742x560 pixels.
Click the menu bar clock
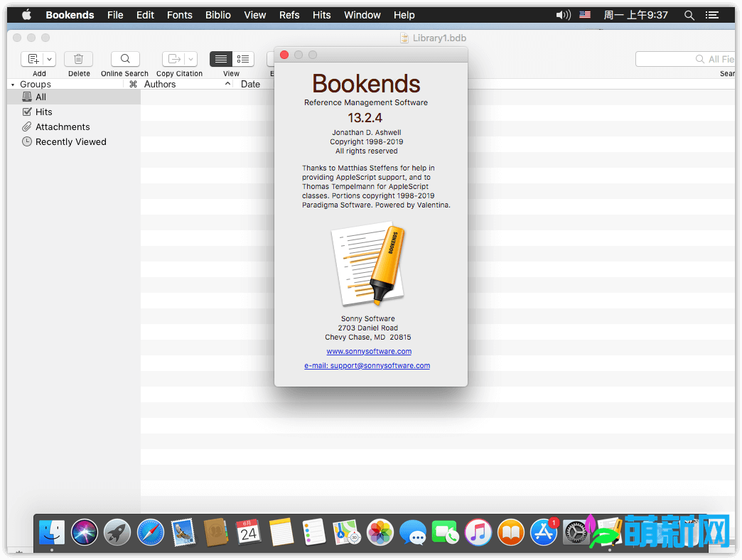(635, 15)
